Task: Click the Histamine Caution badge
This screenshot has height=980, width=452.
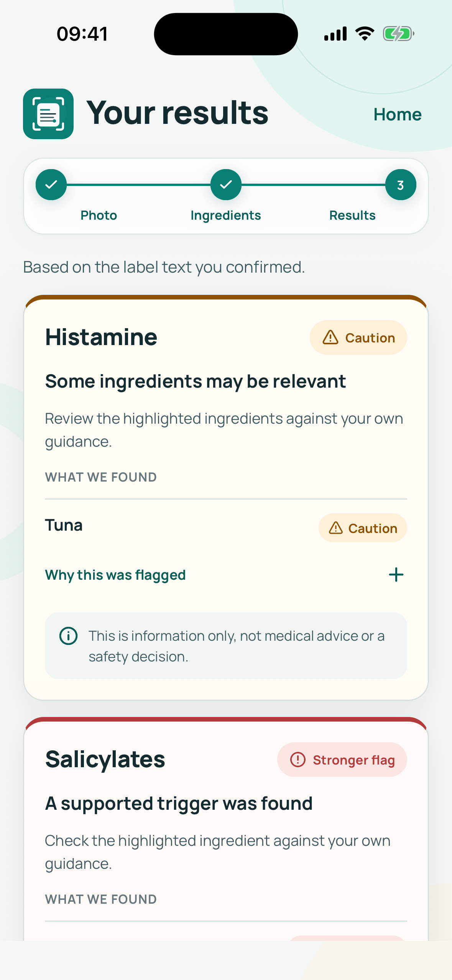Action: [x=358, y=338]
